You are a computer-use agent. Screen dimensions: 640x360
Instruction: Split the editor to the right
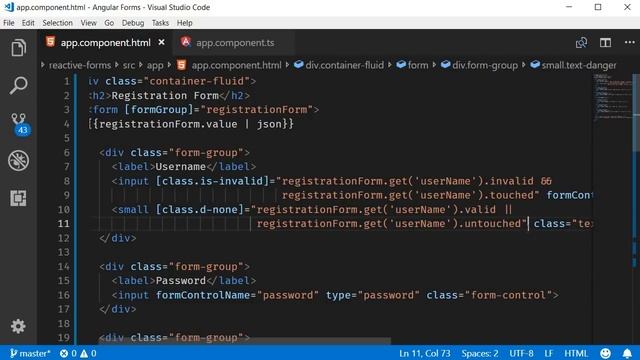(605, 42)
